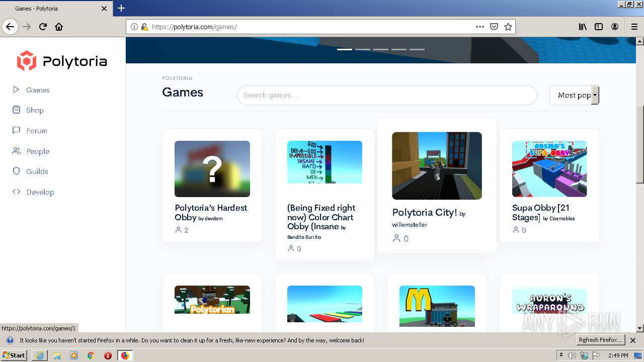Open Guilds in the sidebar
This screenshot has height=362, width=644.
click(x=37, y=171)
